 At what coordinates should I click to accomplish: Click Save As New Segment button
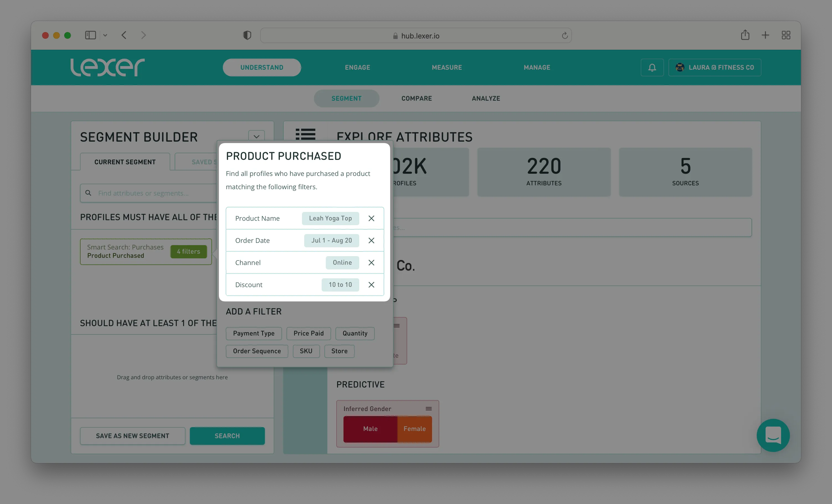point(132,436)
